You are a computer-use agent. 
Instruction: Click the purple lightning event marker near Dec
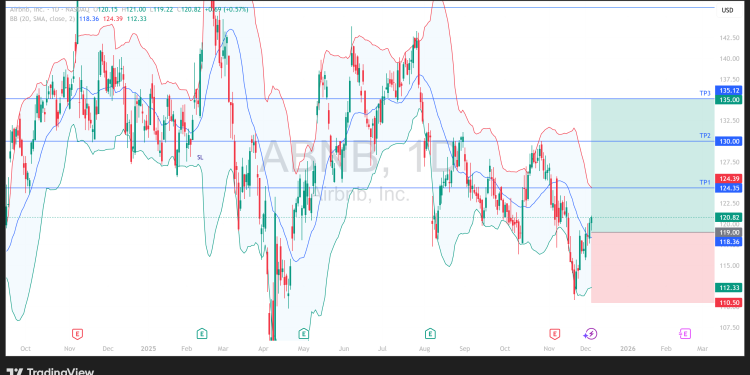591,333
